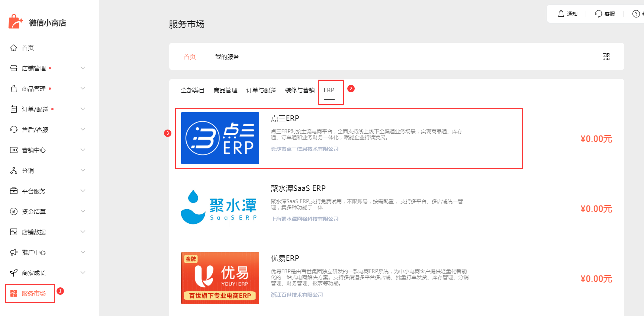Click the 商品管理 shopping bag icon
The width and height of the screenshot is (644, 316).
click(14, 89)
